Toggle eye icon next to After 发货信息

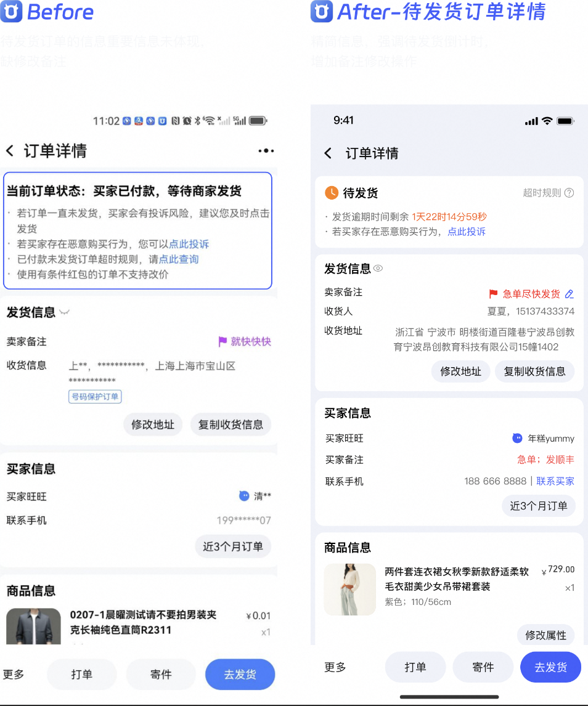(x=378, y=269)
